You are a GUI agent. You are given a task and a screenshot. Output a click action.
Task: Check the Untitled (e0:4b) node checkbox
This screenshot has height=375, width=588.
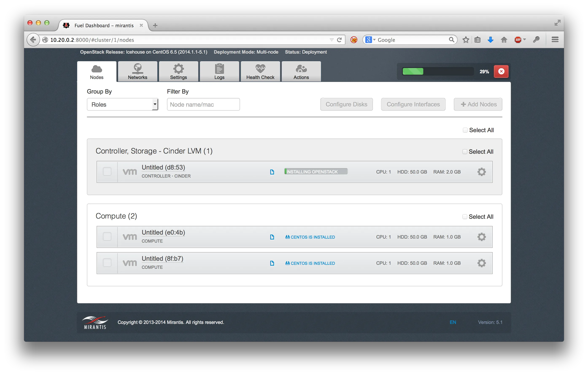(x=107, y=237)
